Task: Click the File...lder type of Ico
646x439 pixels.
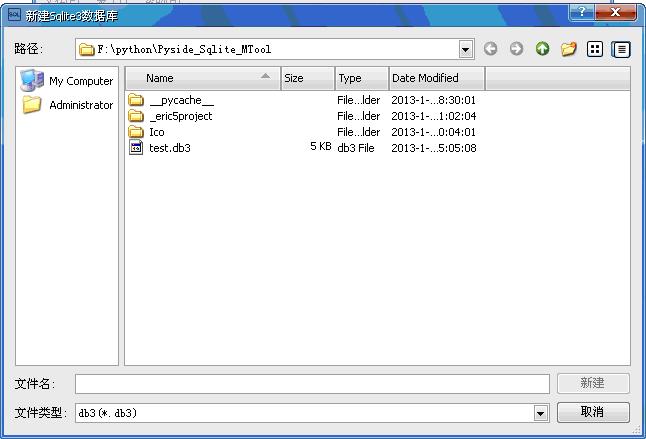Action: [358, 132]
